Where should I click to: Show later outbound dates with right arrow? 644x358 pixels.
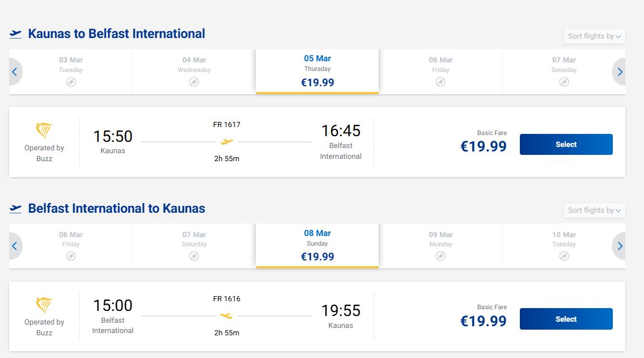point(620,72)
